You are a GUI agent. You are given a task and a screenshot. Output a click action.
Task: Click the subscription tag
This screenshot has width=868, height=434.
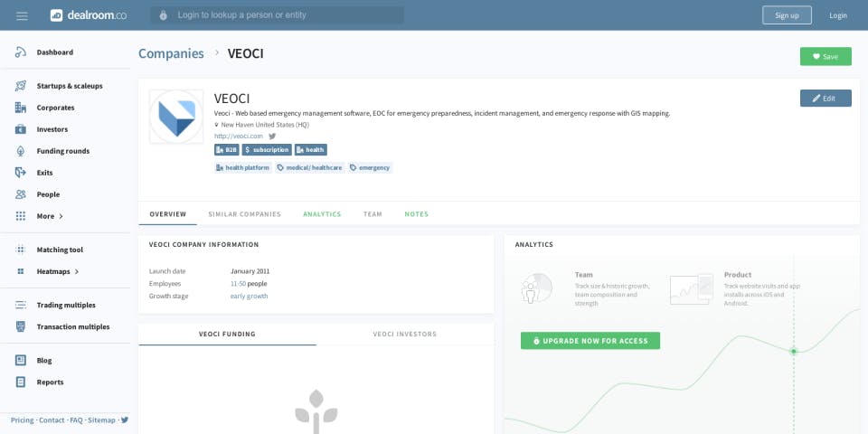coord(267,150)
